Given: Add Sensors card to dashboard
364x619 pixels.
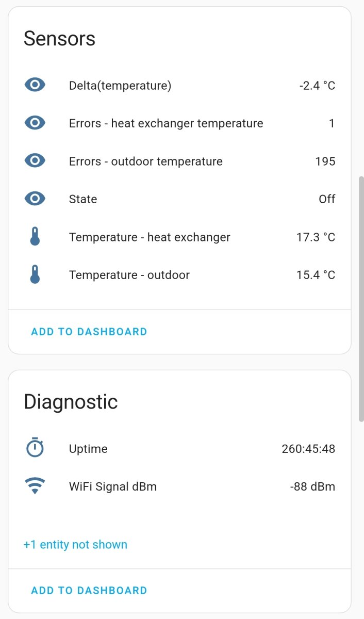Looking at the screenshot, I should click(89, 332).
